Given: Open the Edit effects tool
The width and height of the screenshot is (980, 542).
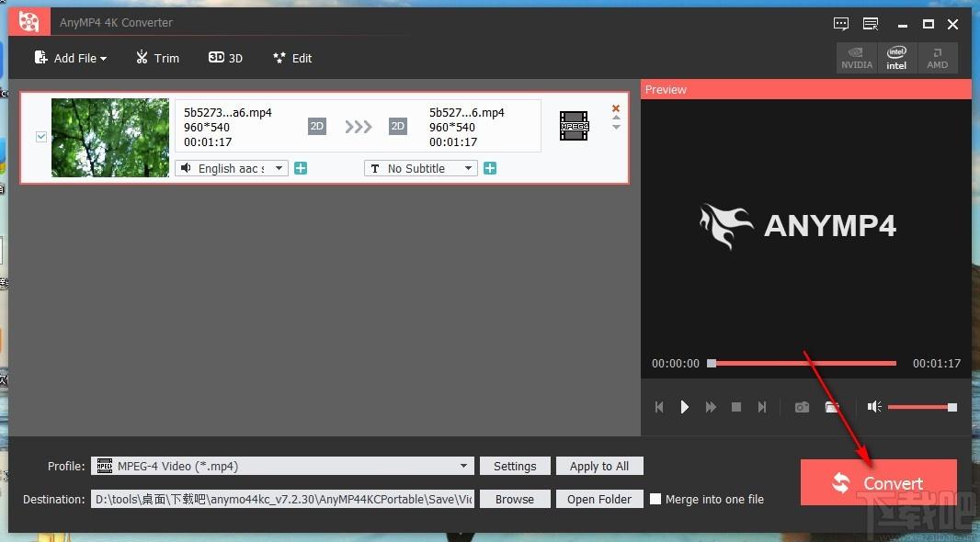Looking at the screenshot, I should point(292,58).
